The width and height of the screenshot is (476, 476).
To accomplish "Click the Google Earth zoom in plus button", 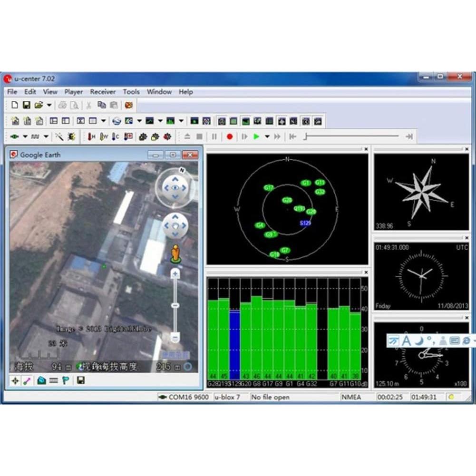I will [175, 274].
